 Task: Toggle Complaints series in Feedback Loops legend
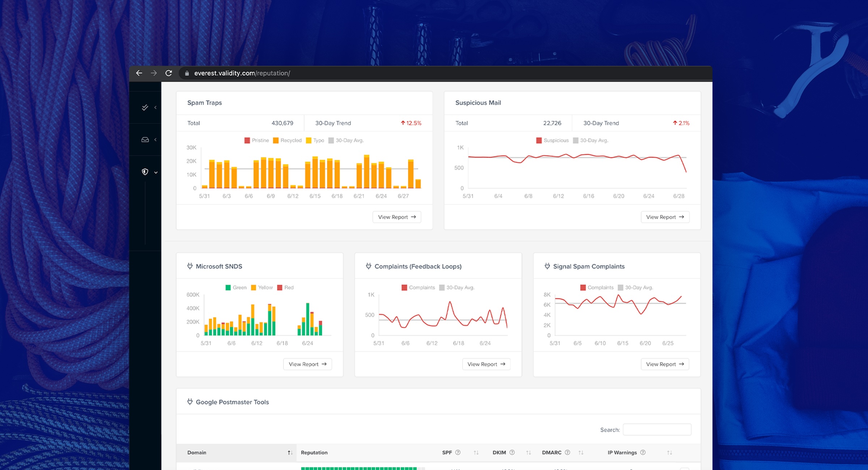(418, 287)
